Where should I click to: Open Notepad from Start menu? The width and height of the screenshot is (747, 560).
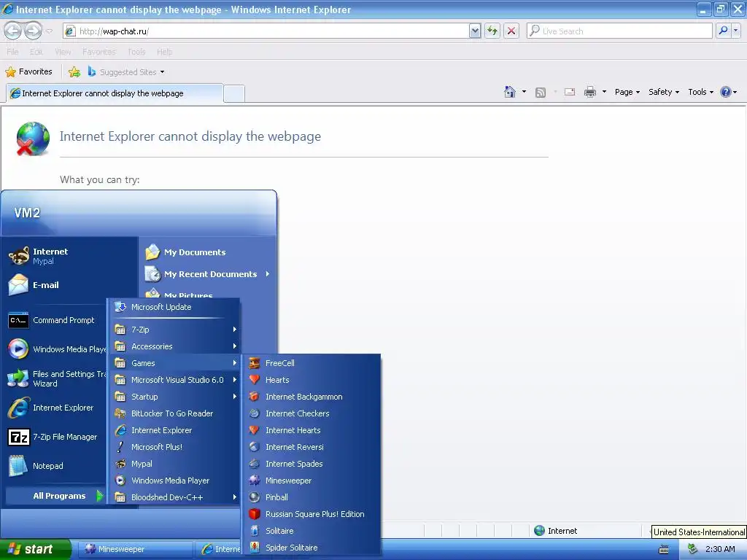(56, 466)
